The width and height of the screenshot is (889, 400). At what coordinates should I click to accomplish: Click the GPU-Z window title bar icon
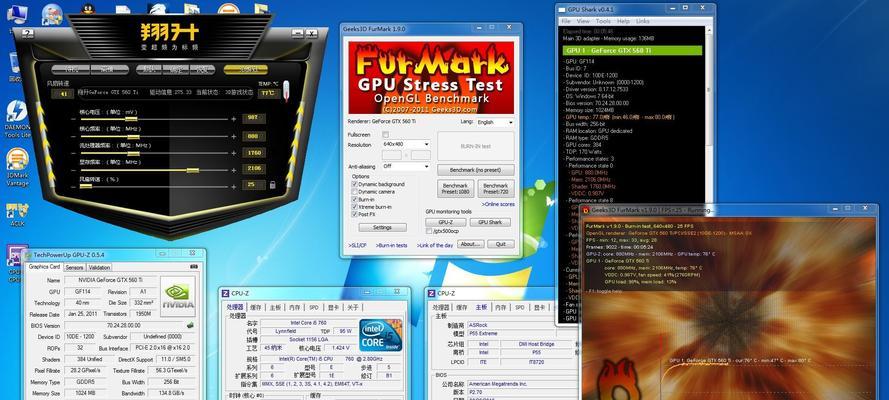28,255
